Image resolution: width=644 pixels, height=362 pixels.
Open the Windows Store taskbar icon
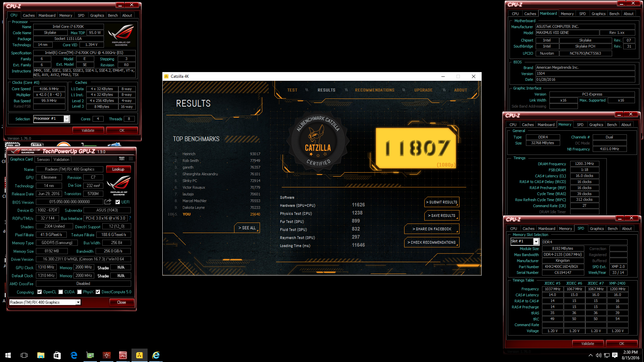pos(57,355)
